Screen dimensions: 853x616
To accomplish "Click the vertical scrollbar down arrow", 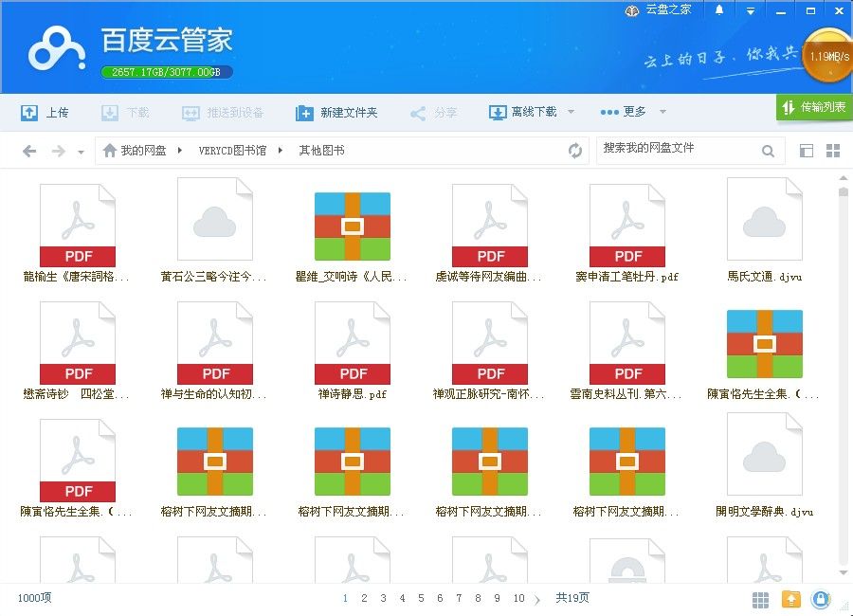I will 844,572.
